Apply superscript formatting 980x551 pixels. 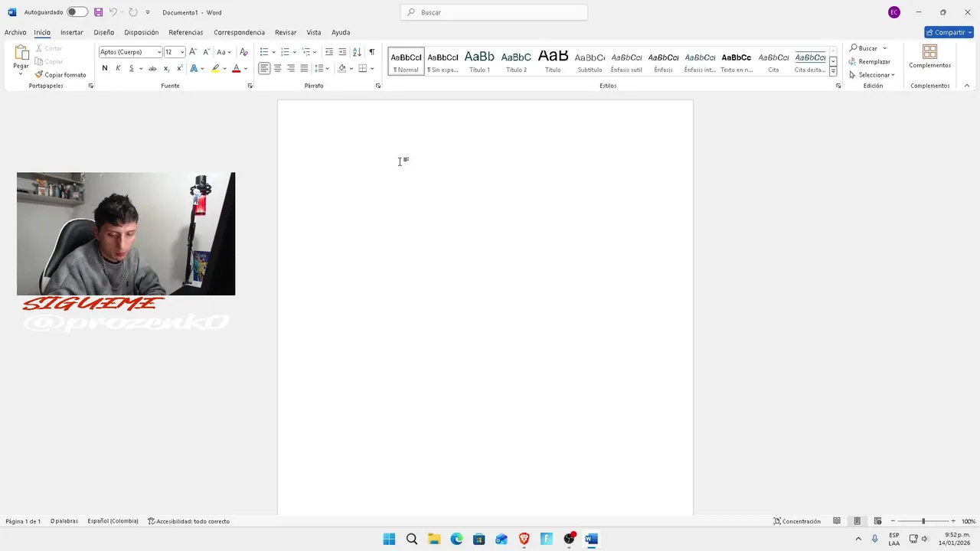click(180, 68)
